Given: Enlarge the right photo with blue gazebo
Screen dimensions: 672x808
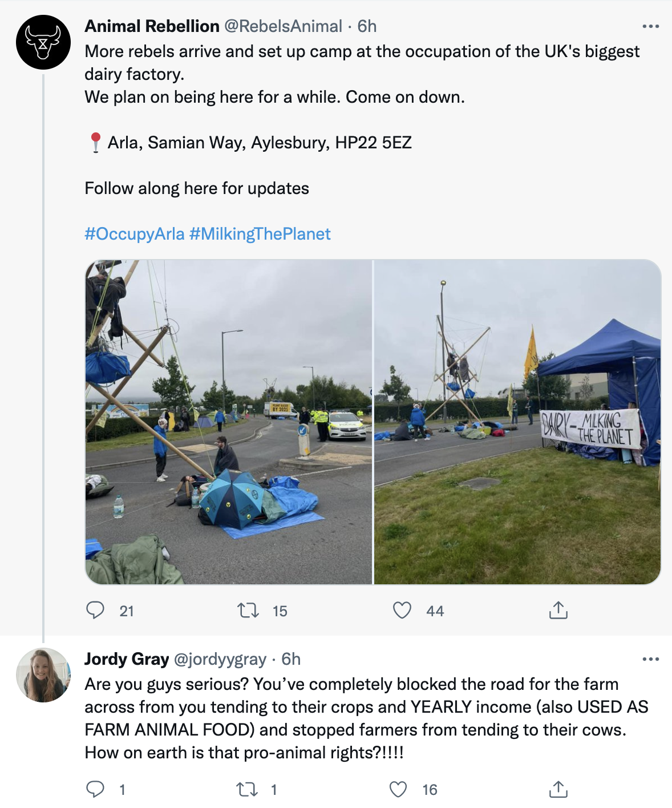Looking at the screenshot, I should click(x=517, y=422).
